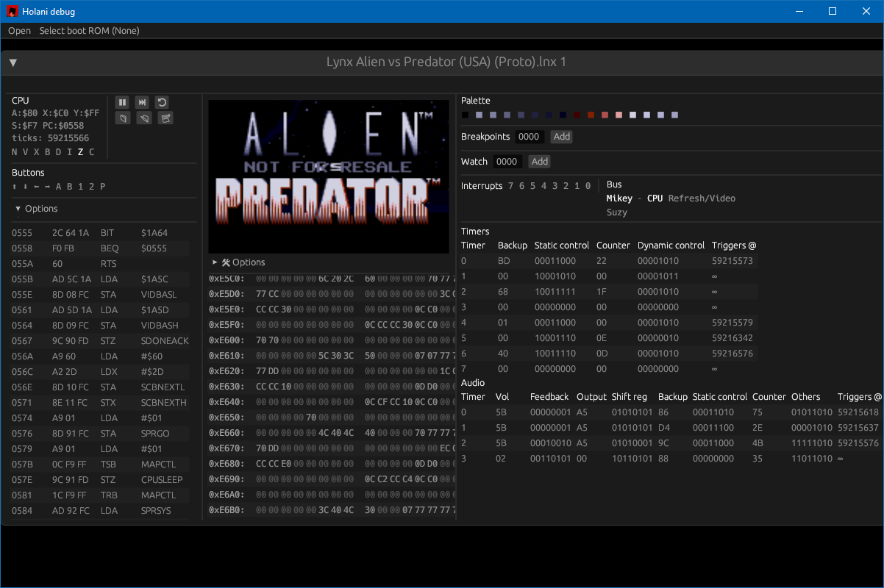Click the note-with-pencil icon in CPU controls
884x588 pixels.
coord(165,118)
